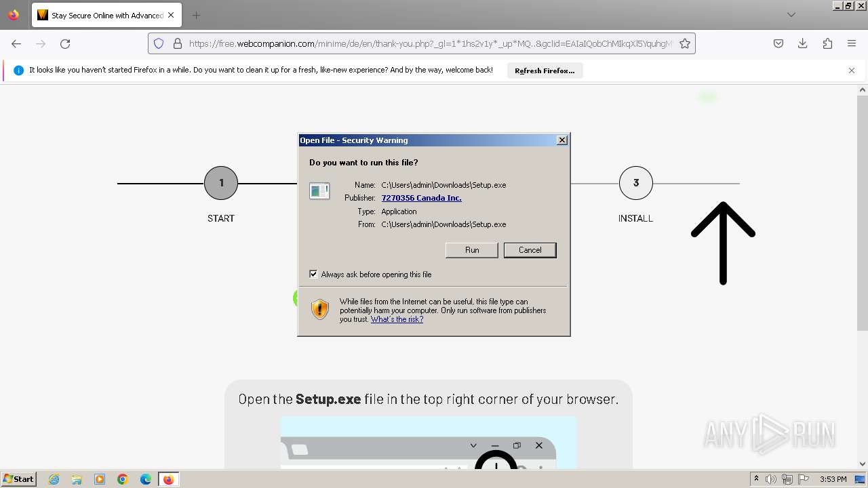Click the tracking protection shield icon
The height and width of the screenshot is (488, 868).
coord(159,43)
